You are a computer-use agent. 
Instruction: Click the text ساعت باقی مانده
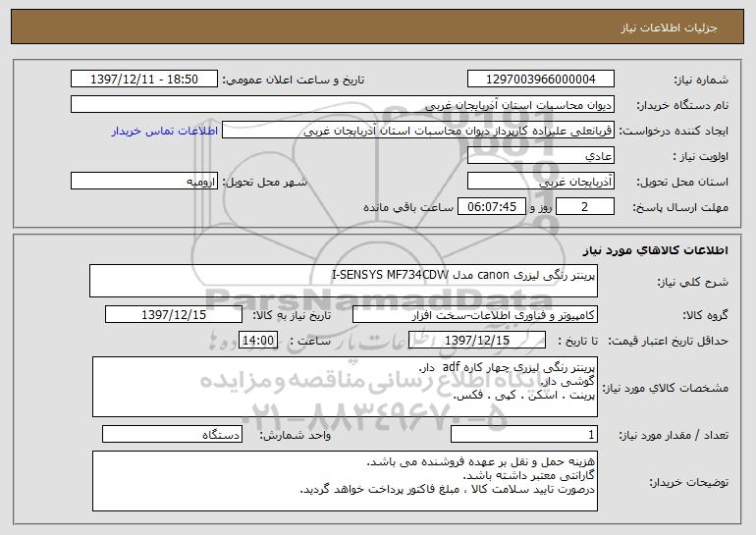(407, 208)
